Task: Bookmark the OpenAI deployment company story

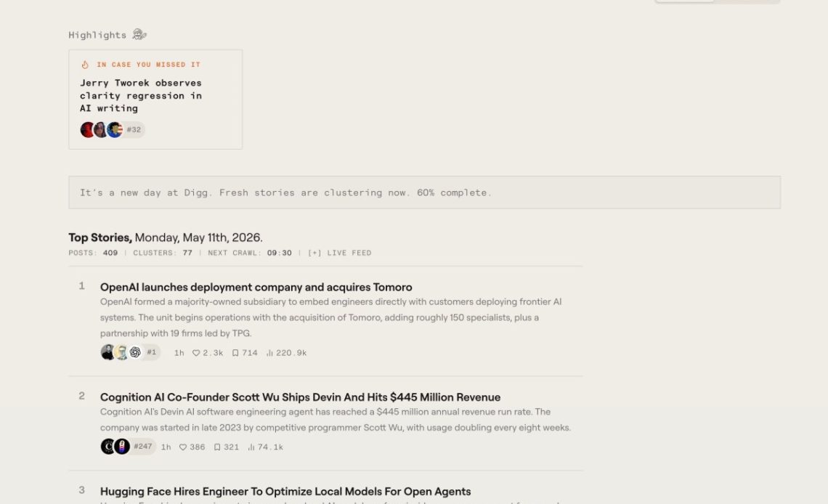Action: (x=235, y=352)
